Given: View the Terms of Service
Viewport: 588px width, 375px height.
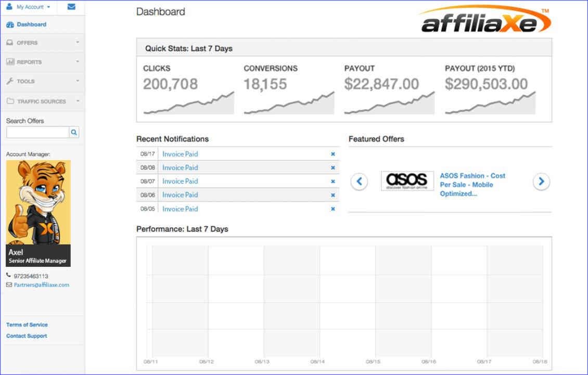Looking at the screenshot, I should click(x=26, y=325).
